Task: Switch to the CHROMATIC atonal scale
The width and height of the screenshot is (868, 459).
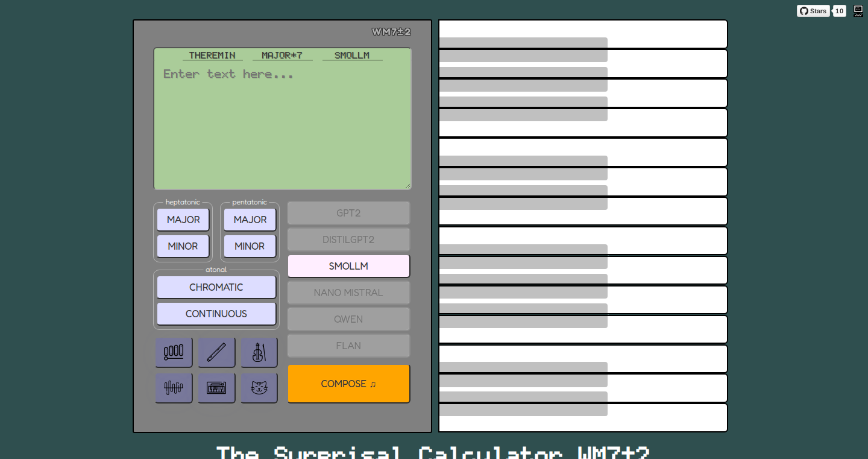Action: 216,287
